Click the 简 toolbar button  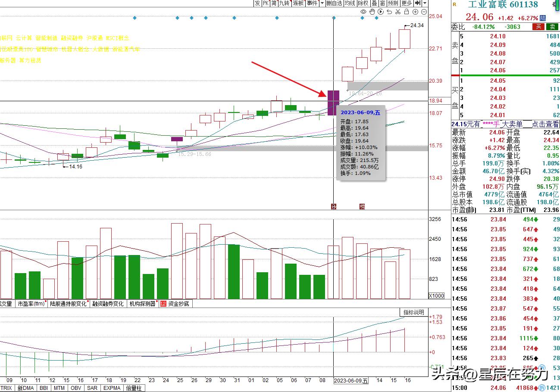point(274,3)
